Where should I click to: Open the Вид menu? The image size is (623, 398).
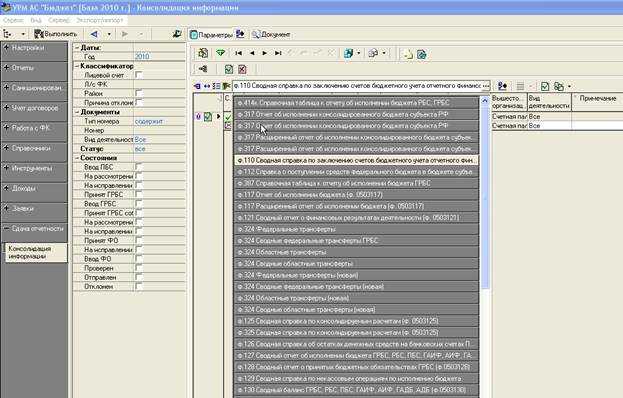[36, 20]
